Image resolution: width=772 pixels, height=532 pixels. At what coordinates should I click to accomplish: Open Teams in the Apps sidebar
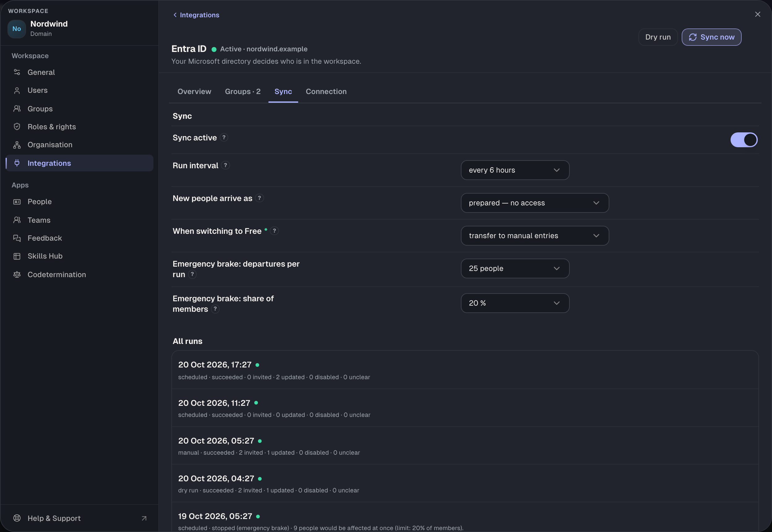tap(79, 220)
